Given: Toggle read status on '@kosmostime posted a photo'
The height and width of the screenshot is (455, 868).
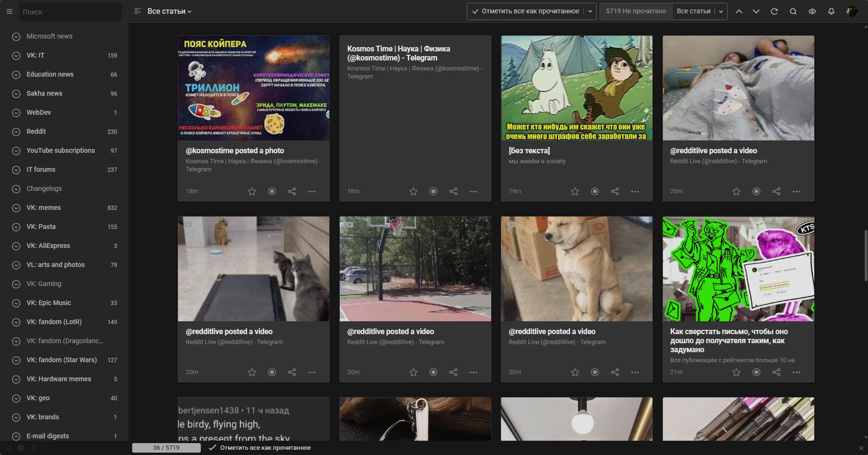Looking at the screenshot, I should pos(272,191).
